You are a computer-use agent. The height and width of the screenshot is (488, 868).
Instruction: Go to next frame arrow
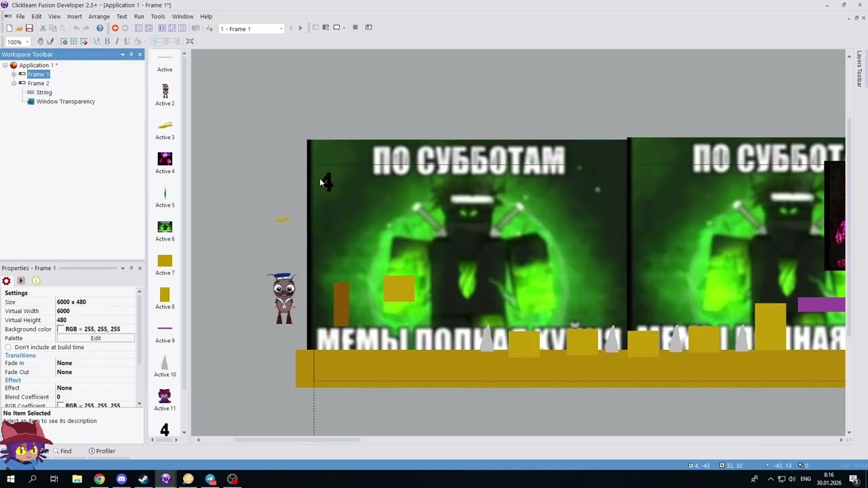click(x=300, y=28)
